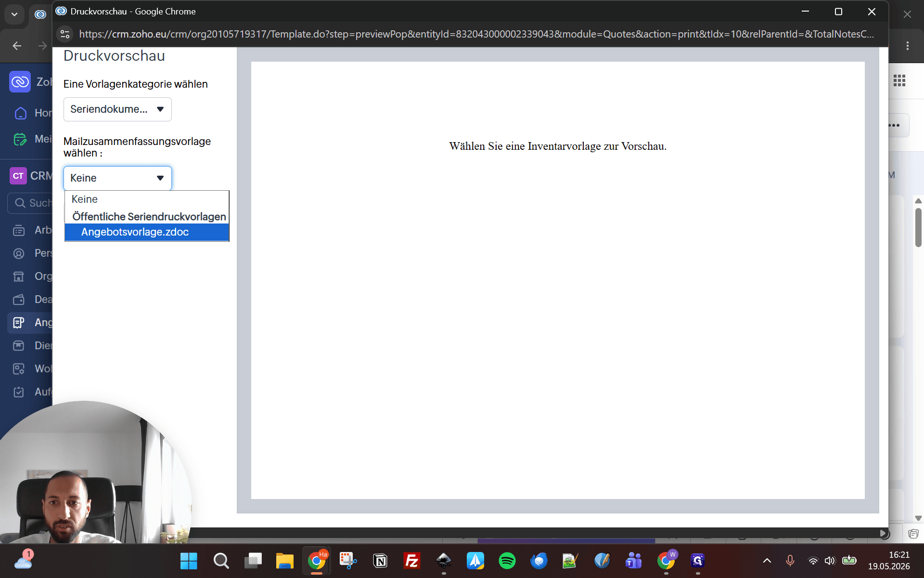This screenshot has height=578, width=924.
Task: Open the Home icon in CRM sidebar
Action: (x=20, y=113)
